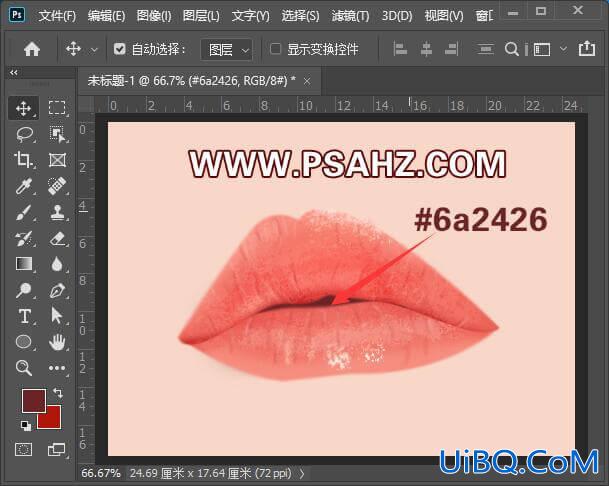
Task: Go to the Home screen
Action: click(32, 49)
